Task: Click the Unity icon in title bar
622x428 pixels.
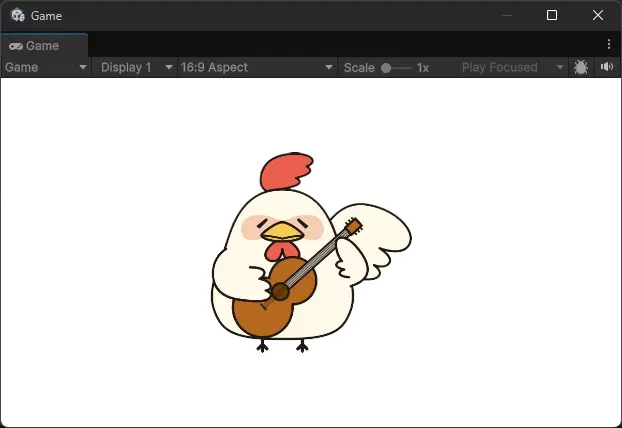Action: coord(18,15)
